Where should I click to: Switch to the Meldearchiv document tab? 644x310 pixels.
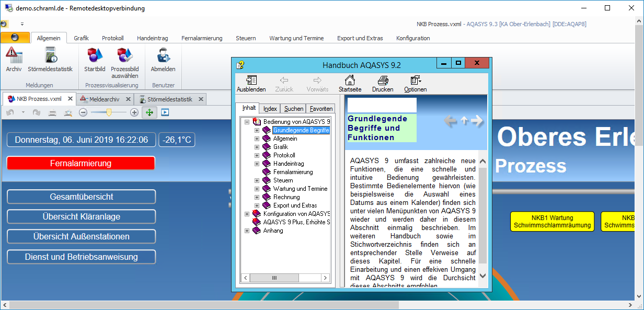click(105, 99)
